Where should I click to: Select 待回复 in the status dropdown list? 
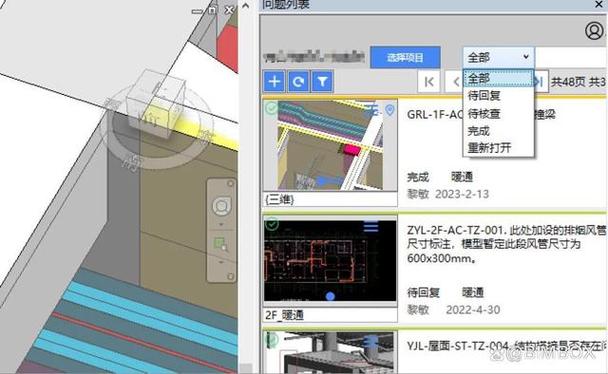pos(498,96)
